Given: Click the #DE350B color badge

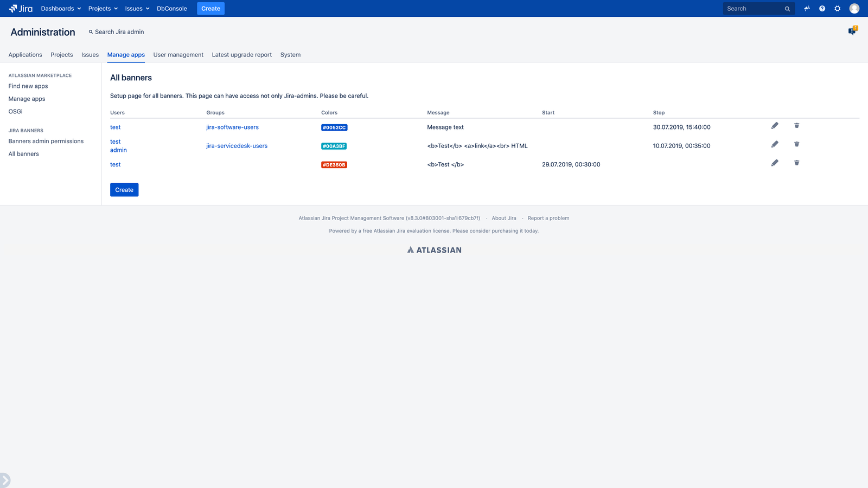Looking at the screenshot, I should point(334,165).
